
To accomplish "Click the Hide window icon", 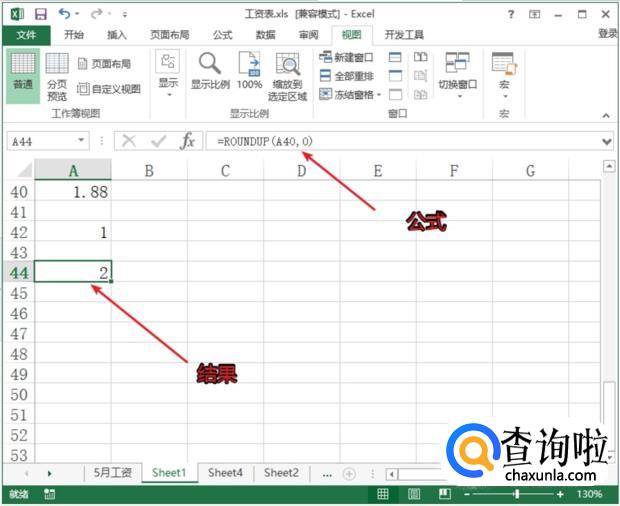I will coord(395,76).
